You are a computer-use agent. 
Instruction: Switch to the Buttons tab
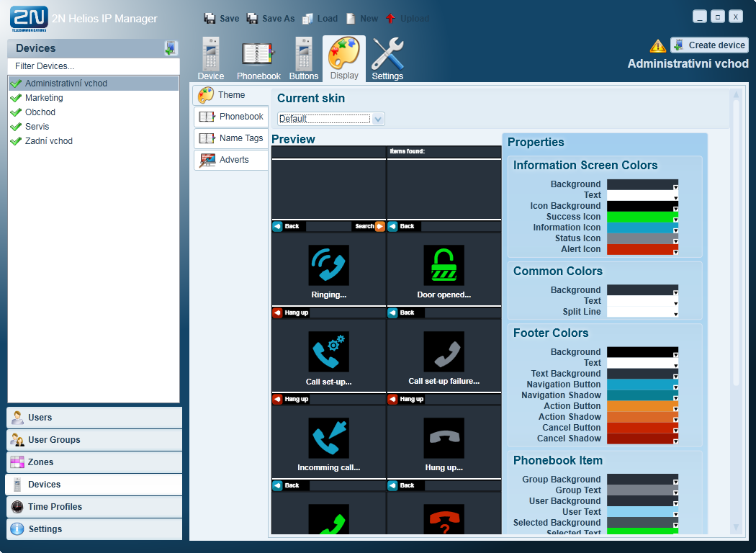tap(304, 59)
